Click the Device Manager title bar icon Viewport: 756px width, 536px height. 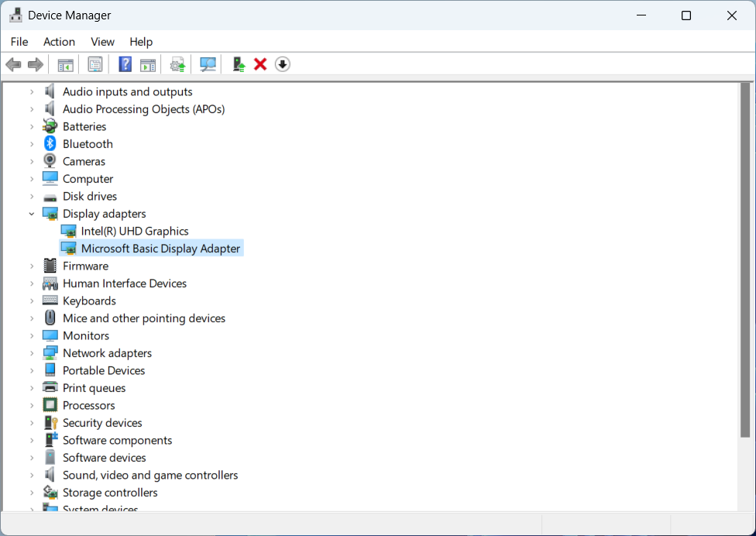15,15
